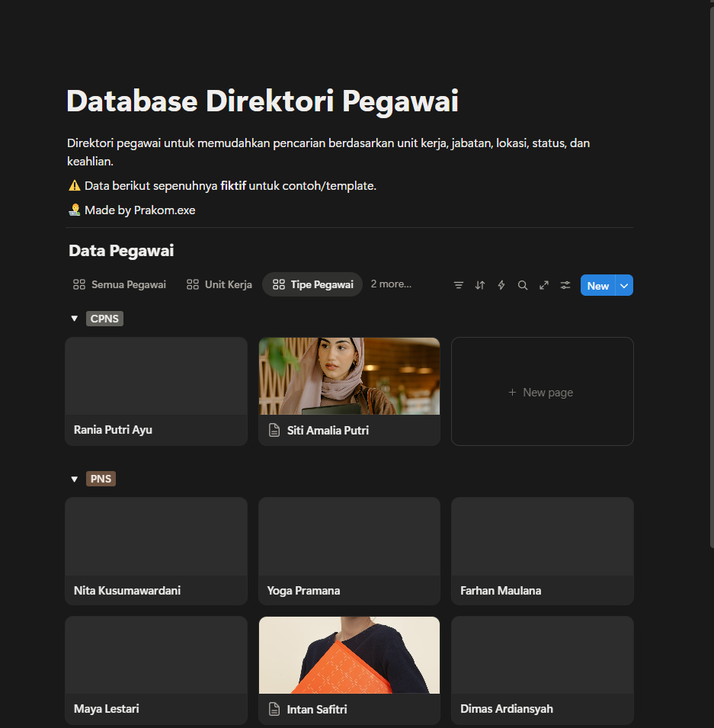Viewport: 714px width, 728px height.
Task: Select the Tipe Pegawai view tab
Action: point(313,284)
